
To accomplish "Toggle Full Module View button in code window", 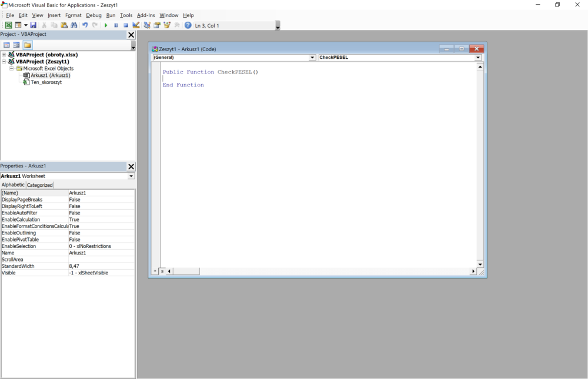I will [x=162, y=271].
